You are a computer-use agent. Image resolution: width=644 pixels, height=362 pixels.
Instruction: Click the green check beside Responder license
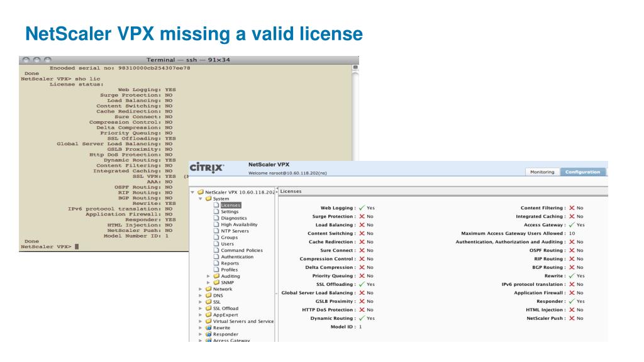point(572,301)
